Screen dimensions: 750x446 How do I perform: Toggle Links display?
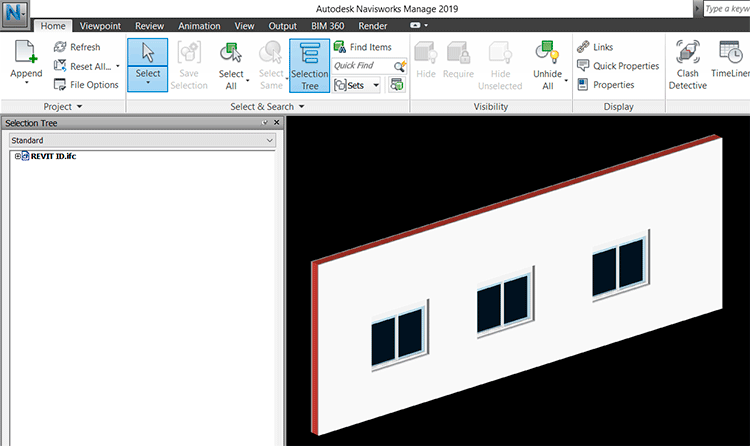(x=595, y=47)
